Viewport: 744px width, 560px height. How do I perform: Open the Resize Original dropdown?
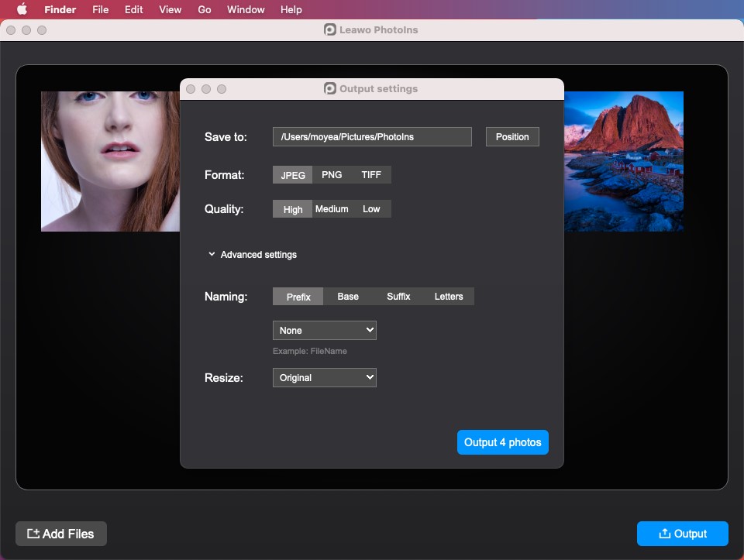click(x=324, y=378)
